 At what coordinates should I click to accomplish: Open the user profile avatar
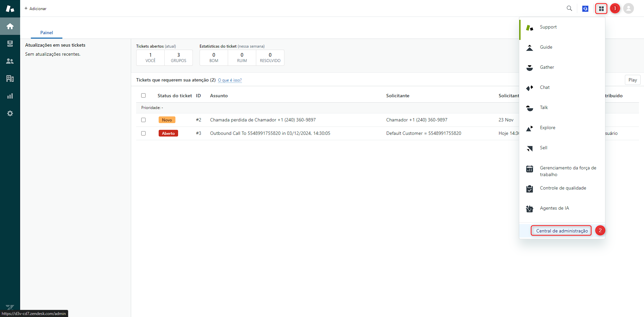pyautogui.click(x=629, y=8)
